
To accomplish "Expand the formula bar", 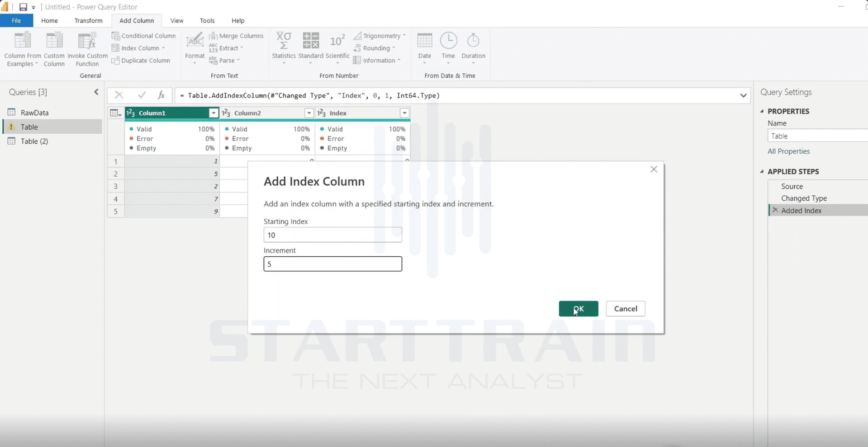I will [x=743, y=95].
